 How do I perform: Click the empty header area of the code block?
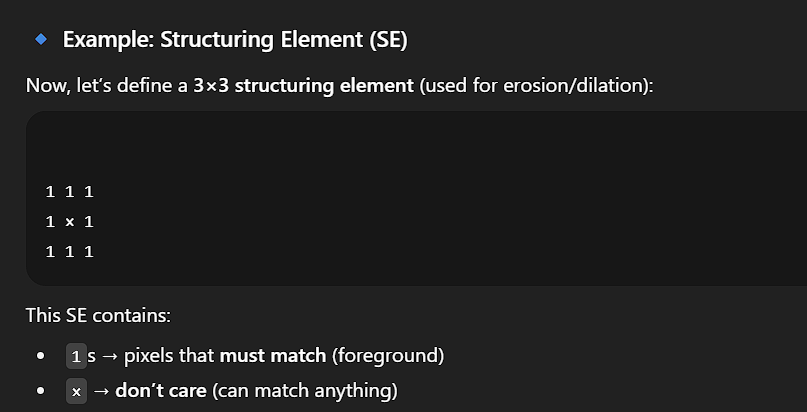(400, 140)
